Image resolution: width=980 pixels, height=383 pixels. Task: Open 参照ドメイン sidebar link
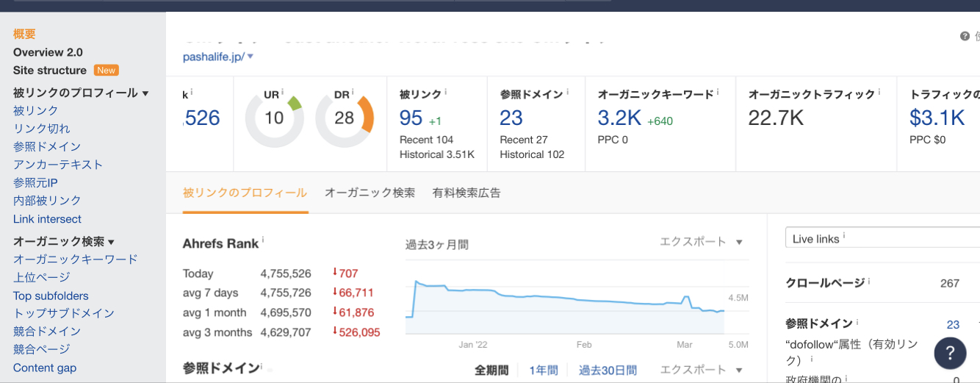click(x=47, y=147)
